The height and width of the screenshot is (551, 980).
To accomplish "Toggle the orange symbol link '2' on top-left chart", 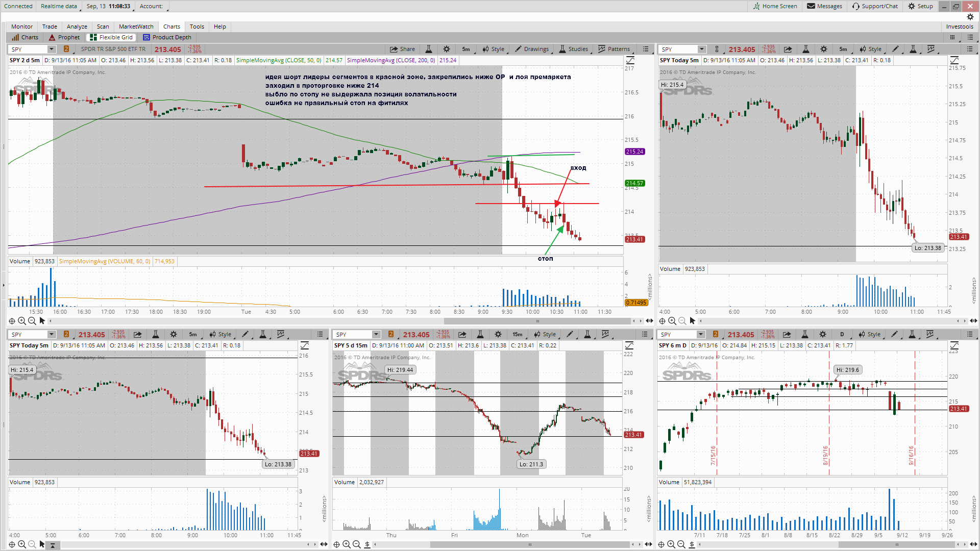I will click(x=66, y=49).
